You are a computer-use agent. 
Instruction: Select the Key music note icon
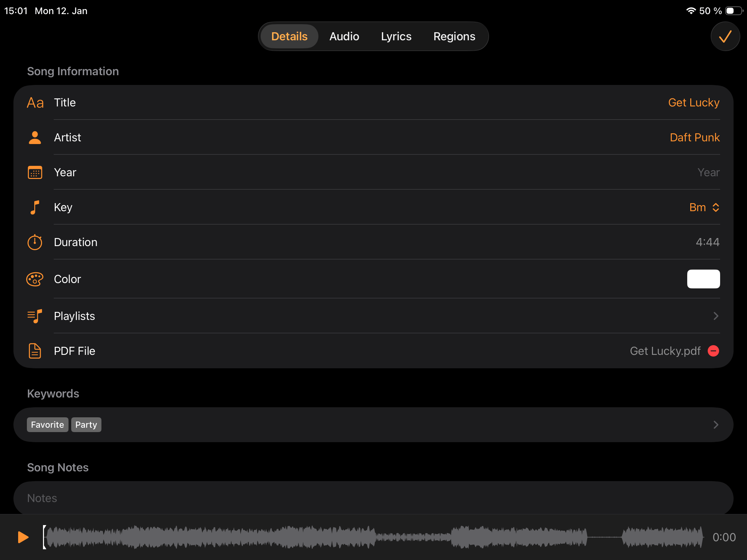35,207
